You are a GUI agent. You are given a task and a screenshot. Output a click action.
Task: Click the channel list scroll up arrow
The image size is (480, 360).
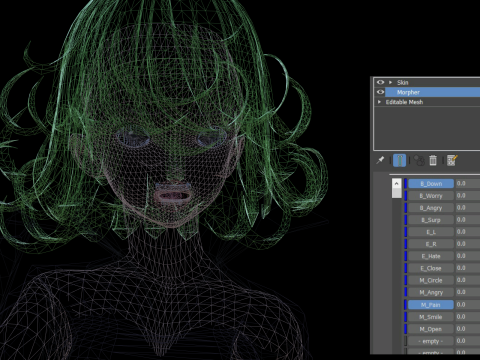(x=396, y=183)
